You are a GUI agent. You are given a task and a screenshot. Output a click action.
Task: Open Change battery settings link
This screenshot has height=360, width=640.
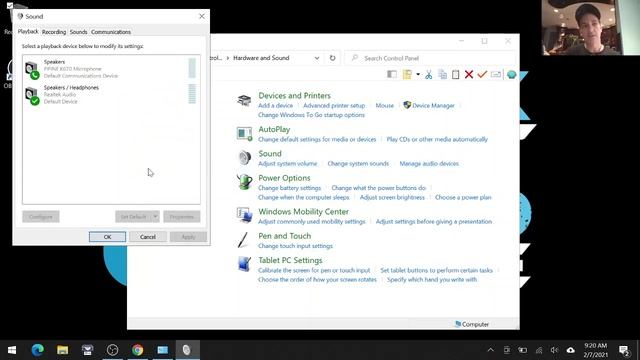289,188
